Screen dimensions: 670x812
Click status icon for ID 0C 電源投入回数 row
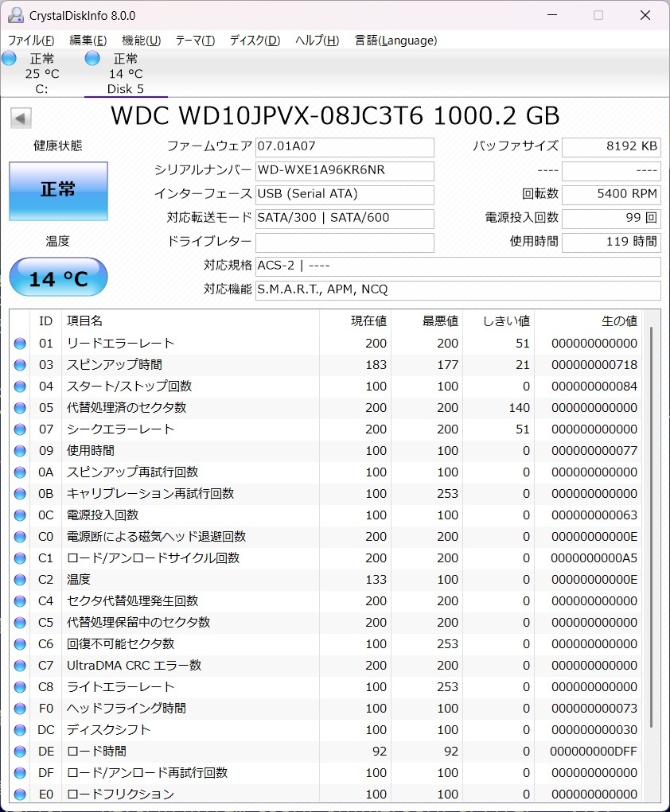point(20,515)
